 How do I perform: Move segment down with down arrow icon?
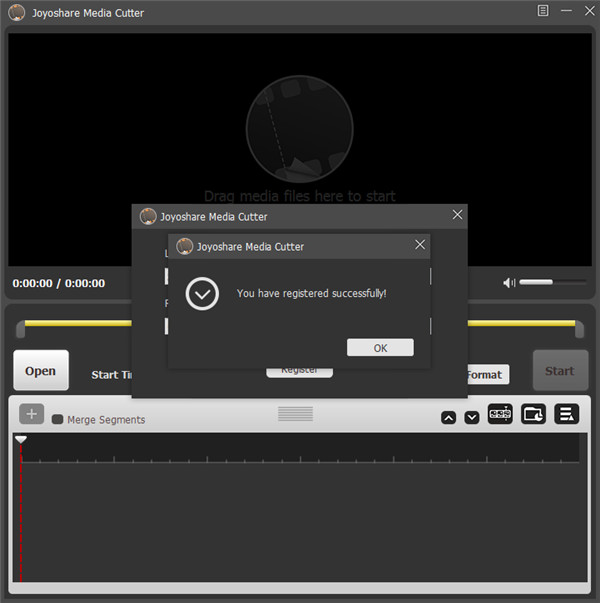pyautogui.click(x=472, y=417)
